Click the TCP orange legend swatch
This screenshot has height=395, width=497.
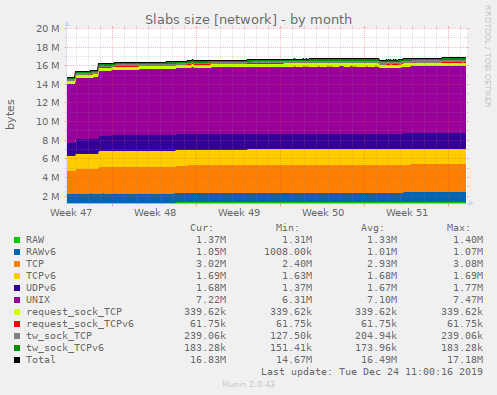coord(17,264)
